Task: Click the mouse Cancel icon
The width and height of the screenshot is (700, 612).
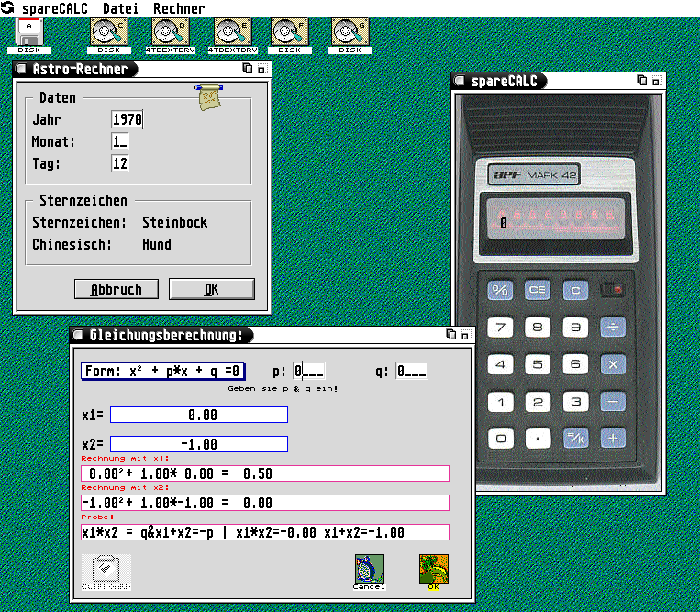Action: 369,569
